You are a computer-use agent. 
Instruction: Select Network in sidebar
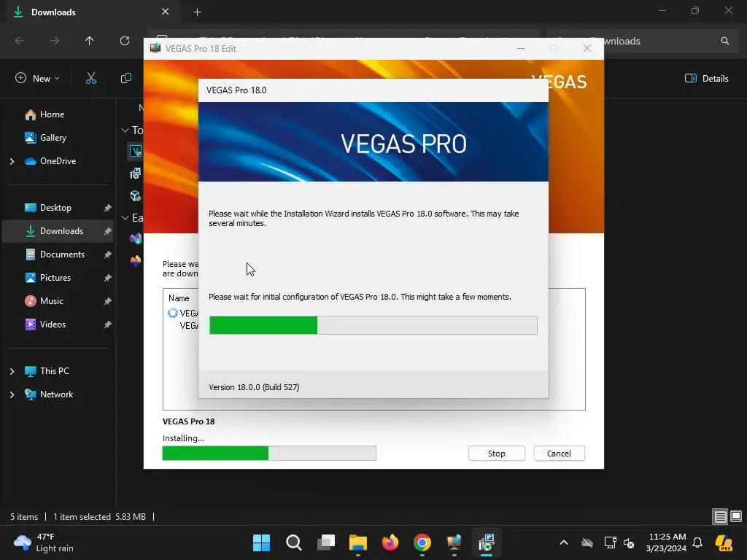click(56, 394)
